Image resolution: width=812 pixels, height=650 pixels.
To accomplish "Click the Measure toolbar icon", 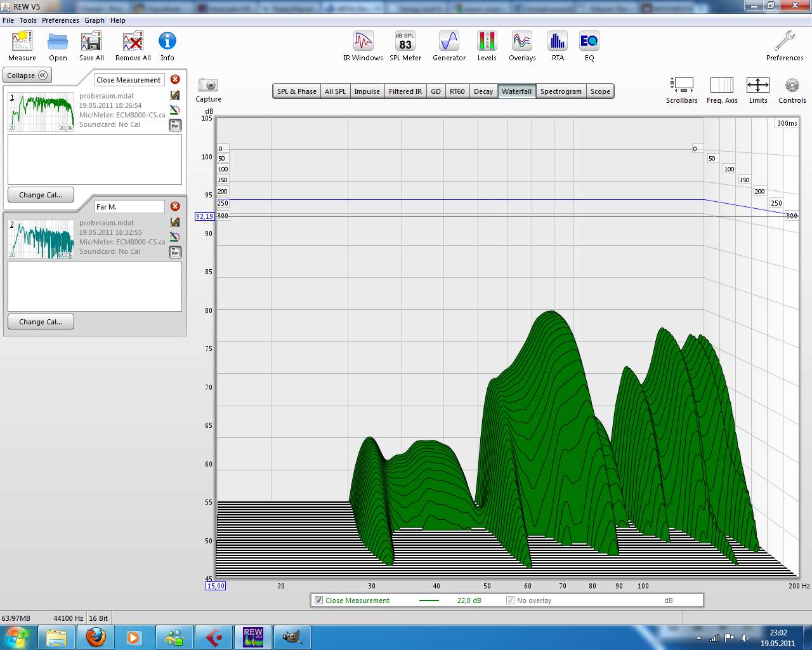I will 22,43.
